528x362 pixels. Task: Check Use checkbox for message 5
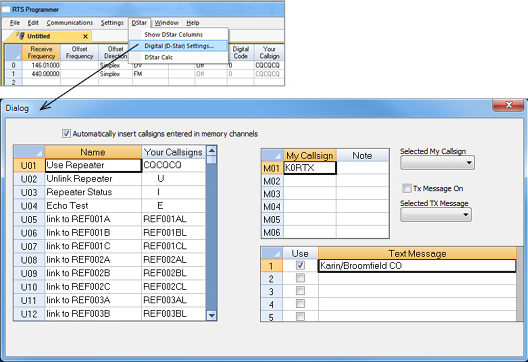point(300,316)
